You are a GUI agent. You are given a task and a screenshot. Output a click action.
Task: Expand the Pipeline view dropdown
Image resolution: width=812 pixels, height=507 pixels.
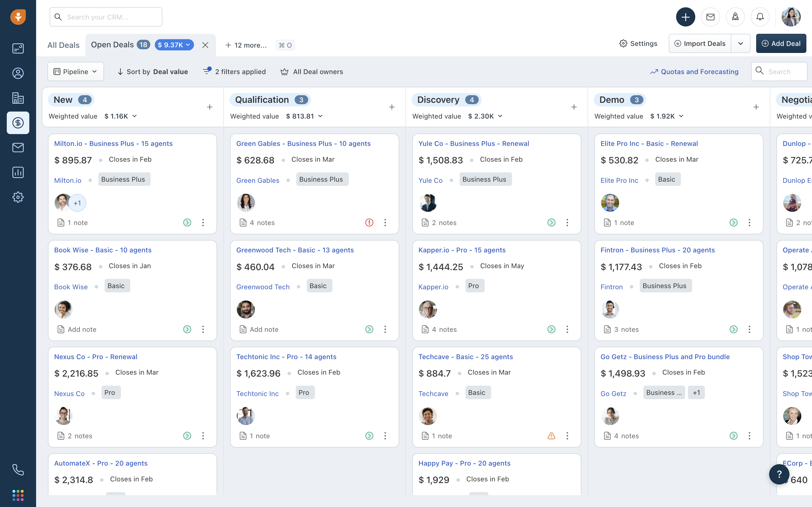76,72
